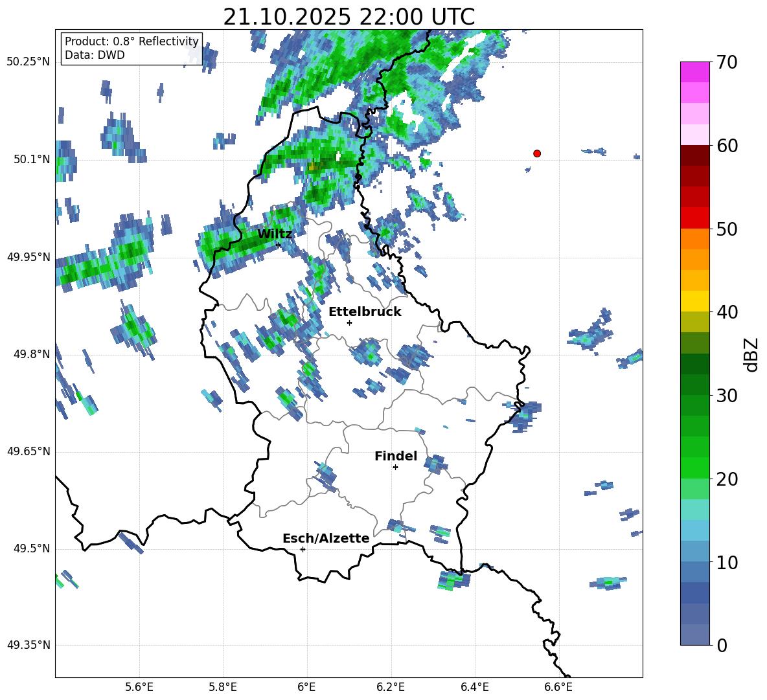Click the bright yellow colorbar segment above 40
Image resolution: width=767 pixels, height=700 pixels.
pyautogui.click(x=694, y=301)
